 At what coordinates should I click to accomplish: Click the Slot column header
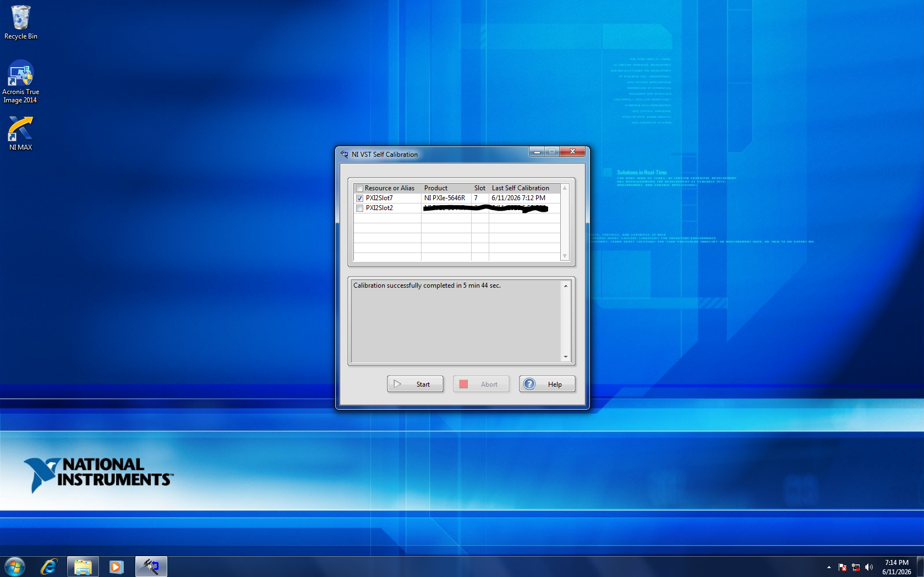coord(480,188)
